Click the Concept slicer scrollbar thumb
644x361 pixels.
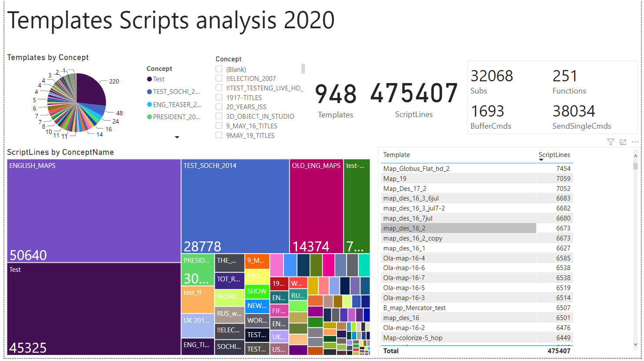pyautogui.click(x=303, y=69)
